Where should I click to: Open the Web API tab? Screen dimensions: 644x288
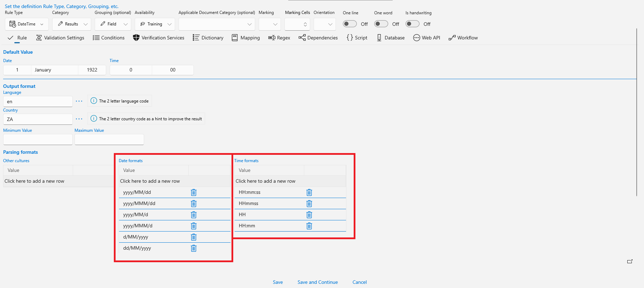[427, 38]
